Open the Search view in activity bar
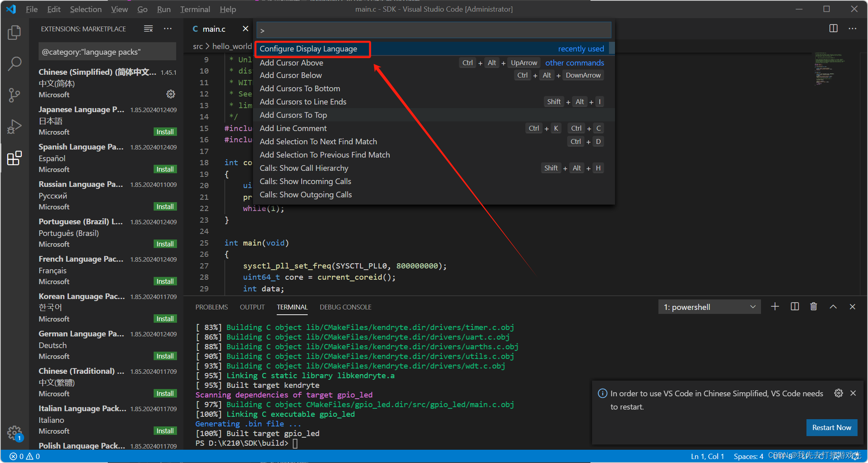 (x=14, y=64)
